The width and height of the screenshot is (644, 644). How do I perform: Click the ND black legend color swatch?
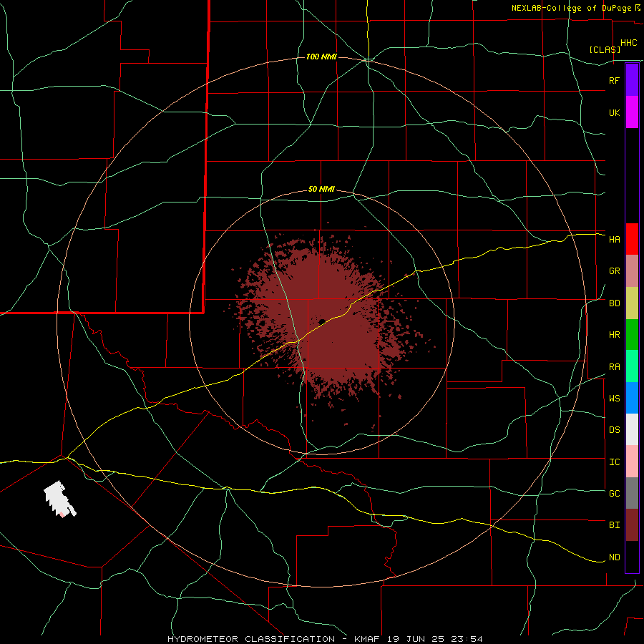click(632, 557)
